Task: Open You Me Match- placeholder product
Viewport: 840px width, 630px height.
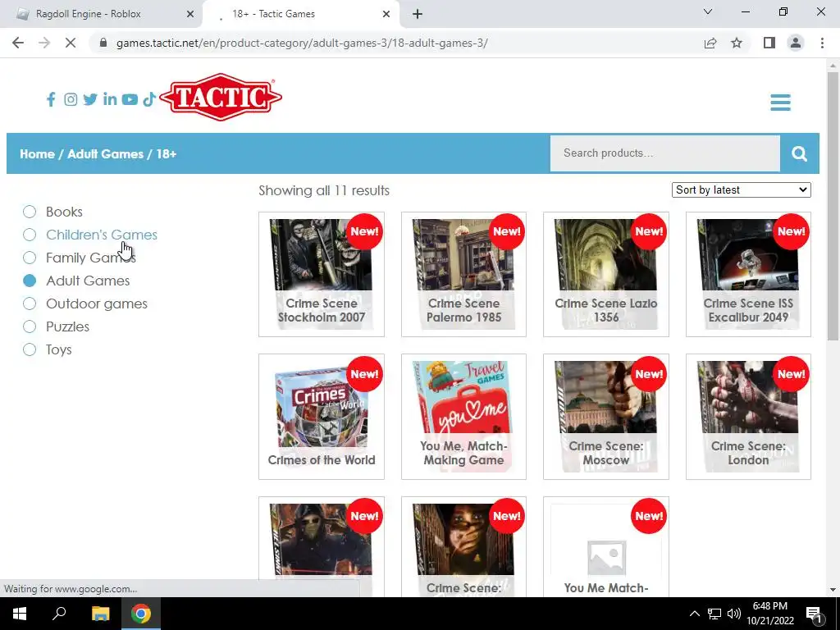Action: point(606,547)
